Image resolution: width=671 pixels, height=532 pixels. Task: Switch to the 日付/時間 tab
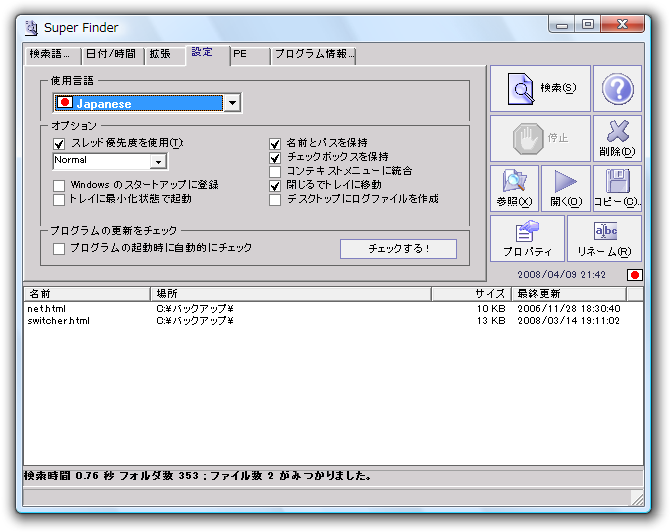tap(112, 56)
